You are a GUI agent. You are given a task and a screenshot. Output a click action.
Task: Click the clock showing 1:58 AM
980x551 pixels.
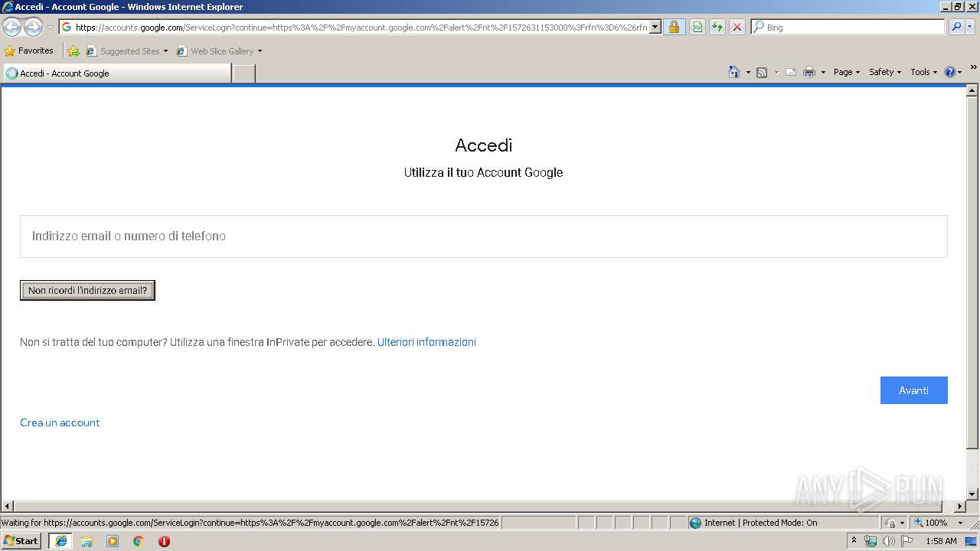point(941,541)
